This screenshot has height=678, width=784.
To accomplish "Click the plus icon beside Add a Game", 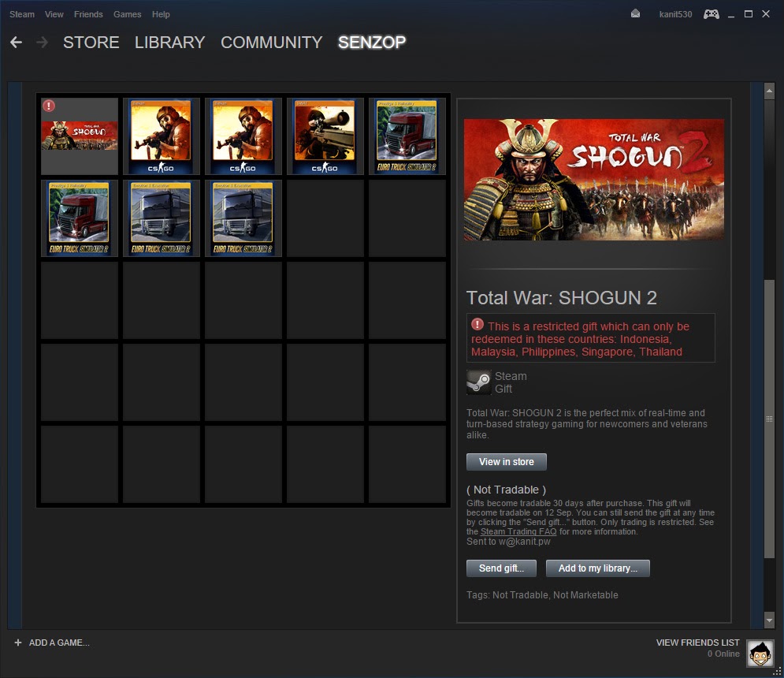I will [x=18, y=643].
